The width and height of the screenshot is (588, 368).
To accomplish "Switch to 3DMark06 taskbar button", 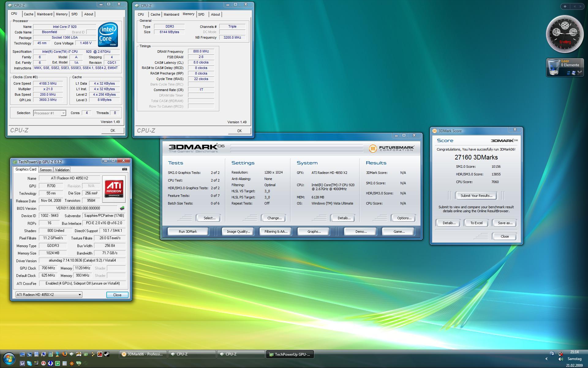I will coord(143,354).
